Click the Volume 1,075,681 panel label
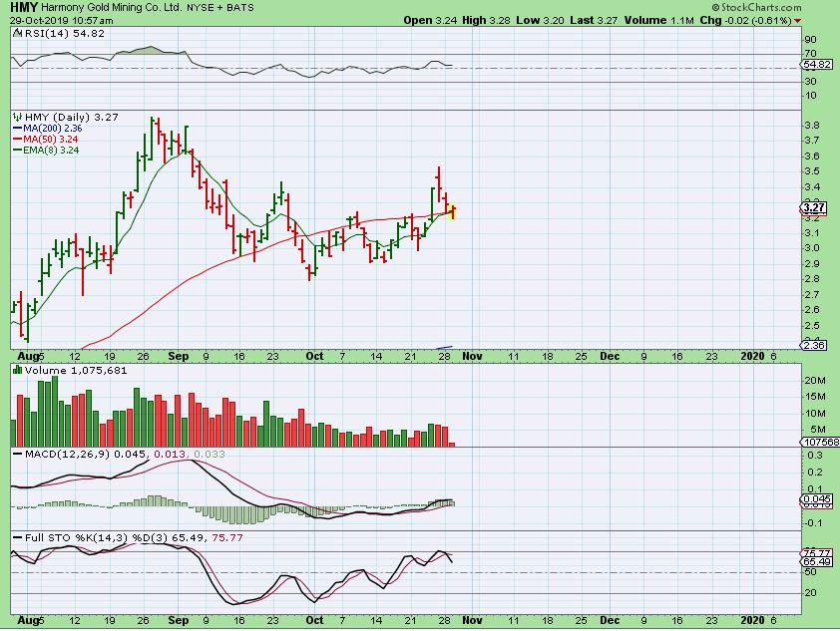840x631 pixels. (x=76, y=370)
